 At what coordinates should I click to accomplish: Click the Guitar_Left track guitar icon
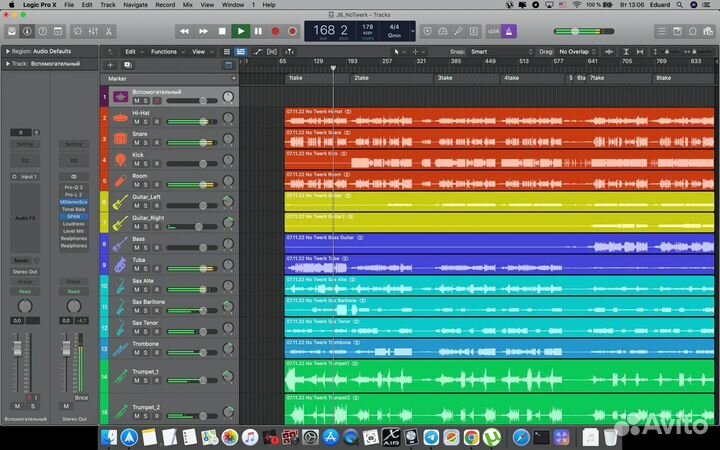click(x=119, y=202)
